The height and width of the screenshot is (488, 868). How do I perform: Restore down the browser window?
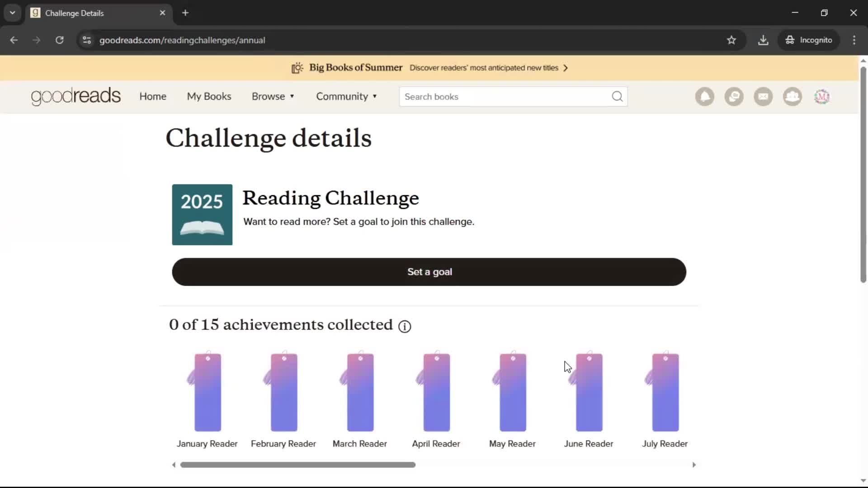pyautogui.click(x=824, y=13)
